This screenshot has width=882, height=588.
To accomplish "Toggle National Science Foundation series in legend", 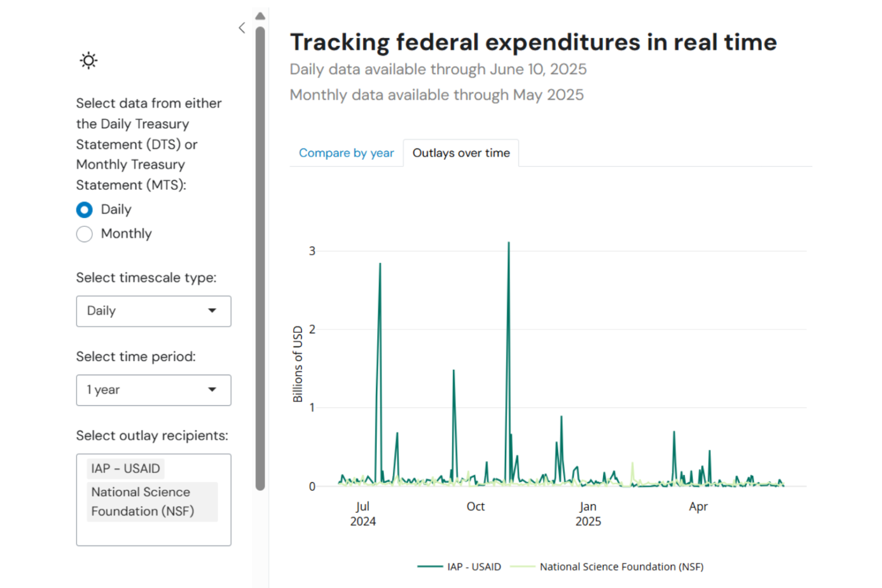I will (621, 567).
